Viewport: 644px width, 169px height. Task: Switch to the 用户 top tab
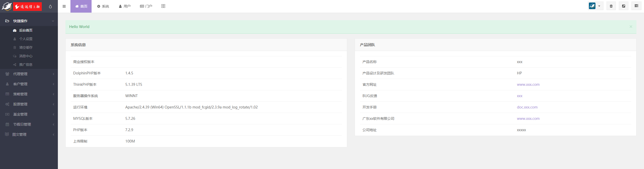pos(125,6)
